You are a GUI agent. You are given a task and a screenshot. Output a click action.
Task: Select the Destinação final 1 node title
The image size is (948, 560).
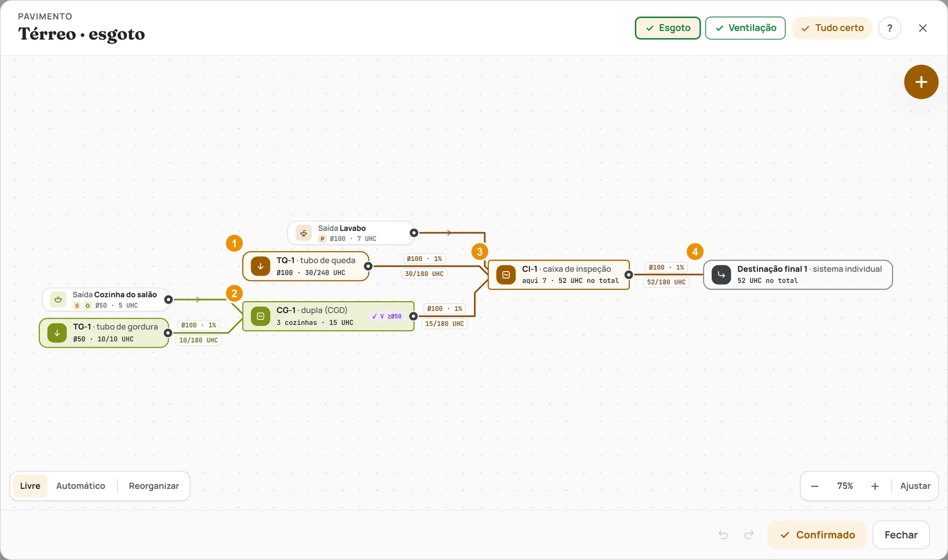point(809,269)
